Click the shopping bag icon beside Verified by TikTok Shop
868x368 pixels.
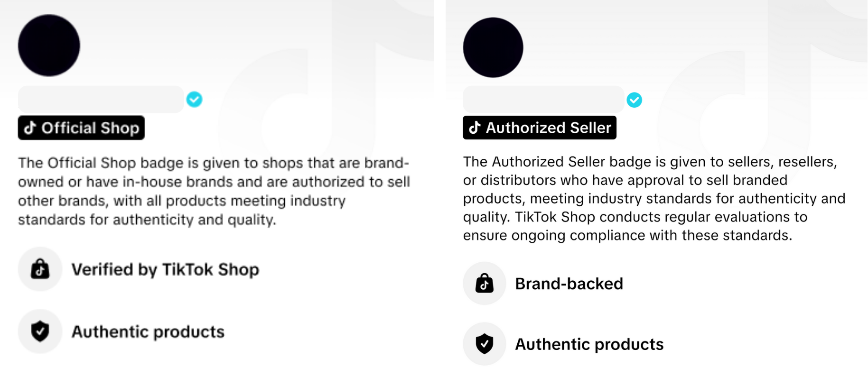[x=40, y=269]
